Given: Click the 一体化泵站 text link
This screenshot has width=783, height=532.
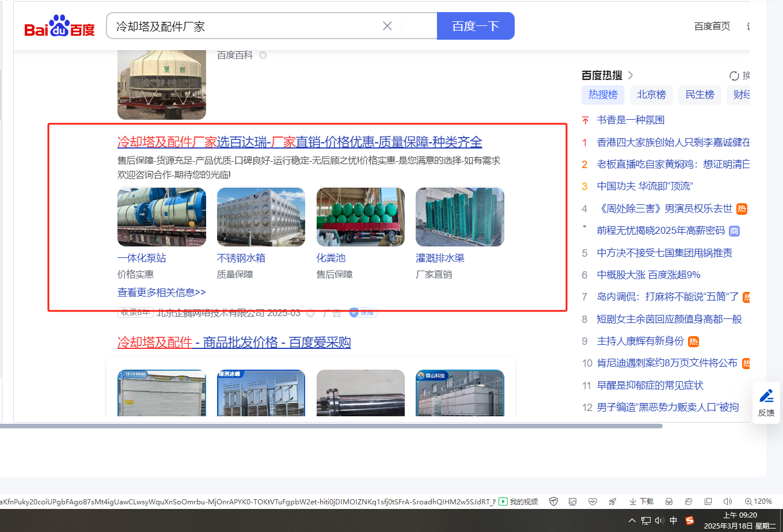Looking at the screenshot, I should point(142,258).
